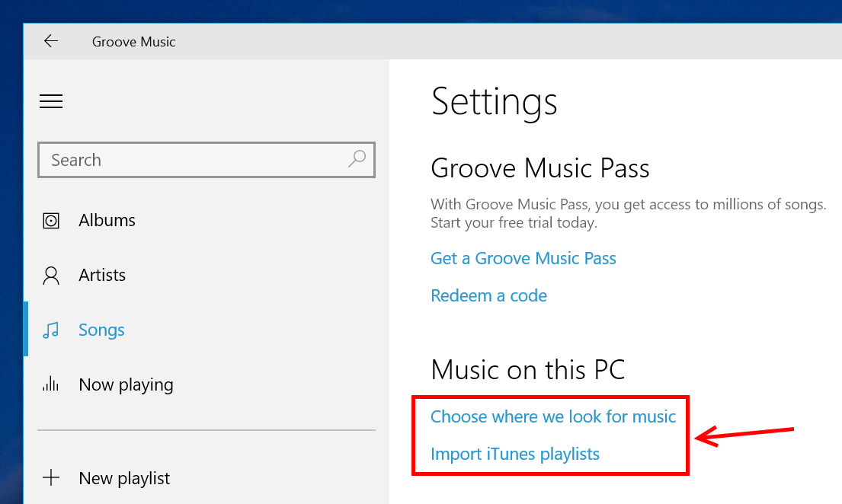Click the Redeem a code link
Image resolution: width=842 pixels, height=504 pixels.
[x=488, y=295]
